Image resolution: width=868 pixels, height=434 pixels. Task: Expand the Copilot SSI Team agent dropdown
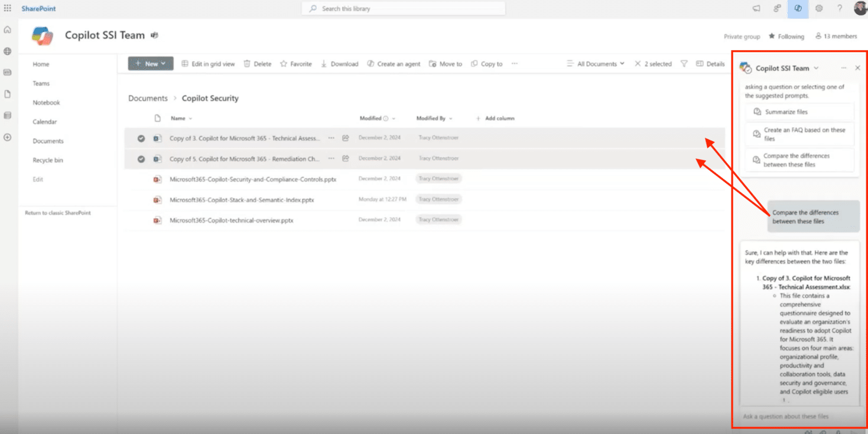(x=816, y=69)
